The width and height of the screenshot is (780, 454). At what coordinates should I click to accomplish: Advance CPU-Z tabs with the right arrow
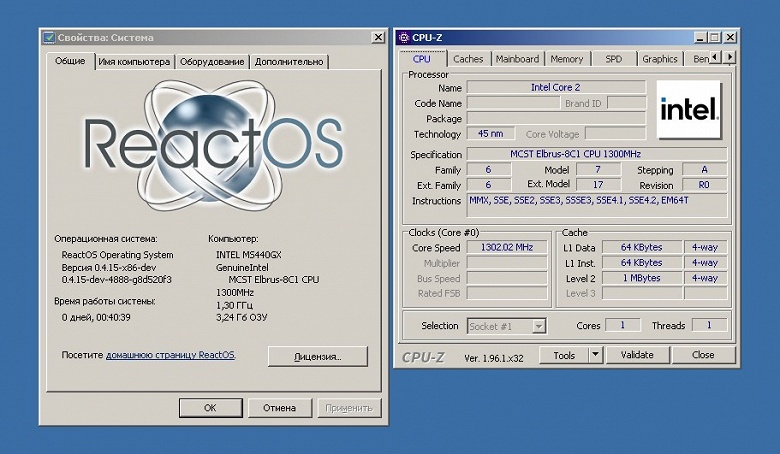[x=729, y=58]
